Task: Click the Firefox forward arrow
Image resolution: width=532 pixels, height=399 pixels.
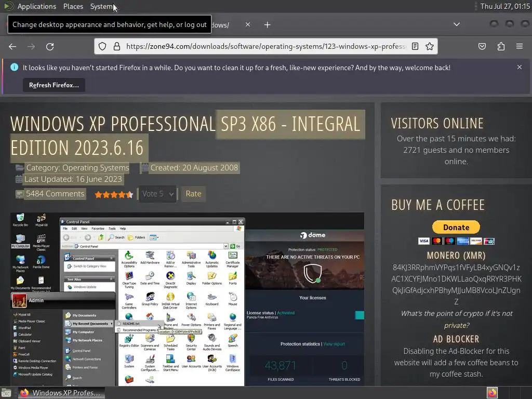Action: [31, 46]
